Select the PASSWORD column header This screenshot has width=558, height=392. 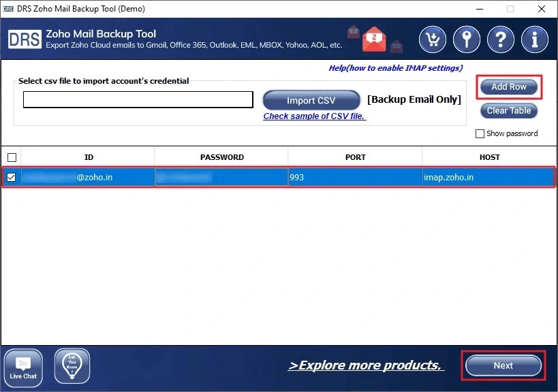(x=221, y=157)
